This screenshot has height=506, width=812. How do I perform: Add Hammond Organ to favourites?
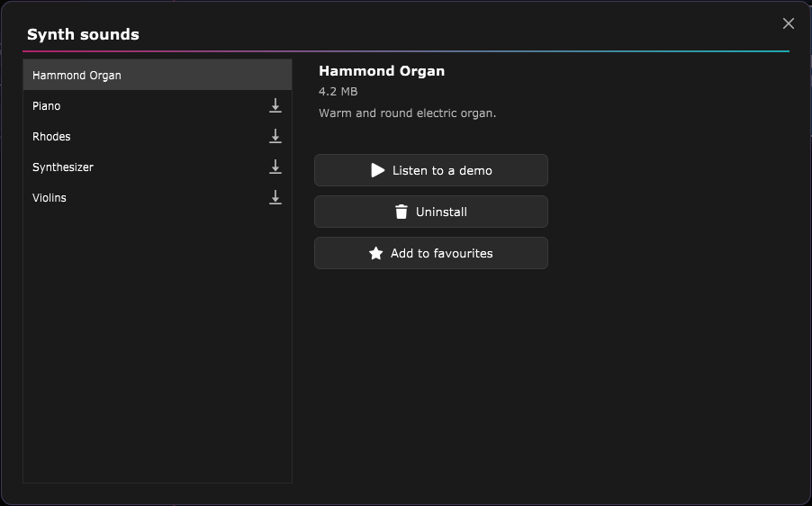click(x=431, y=253)
